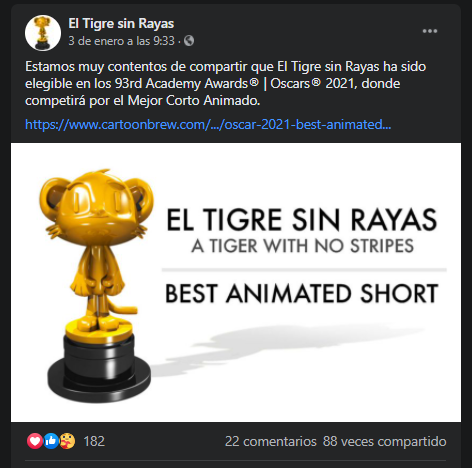Open the cartoonbrew.com Oscar 2021 link

(x=208, y=124)
